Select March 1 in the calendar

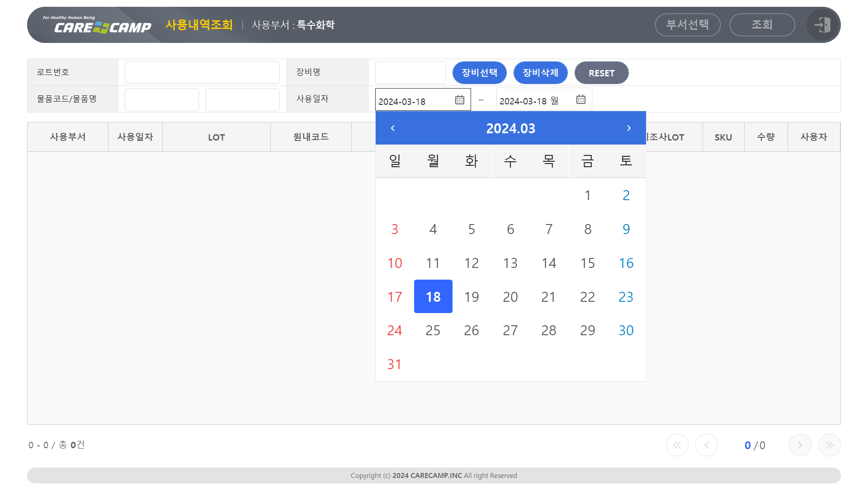click(x=588, y=195)
